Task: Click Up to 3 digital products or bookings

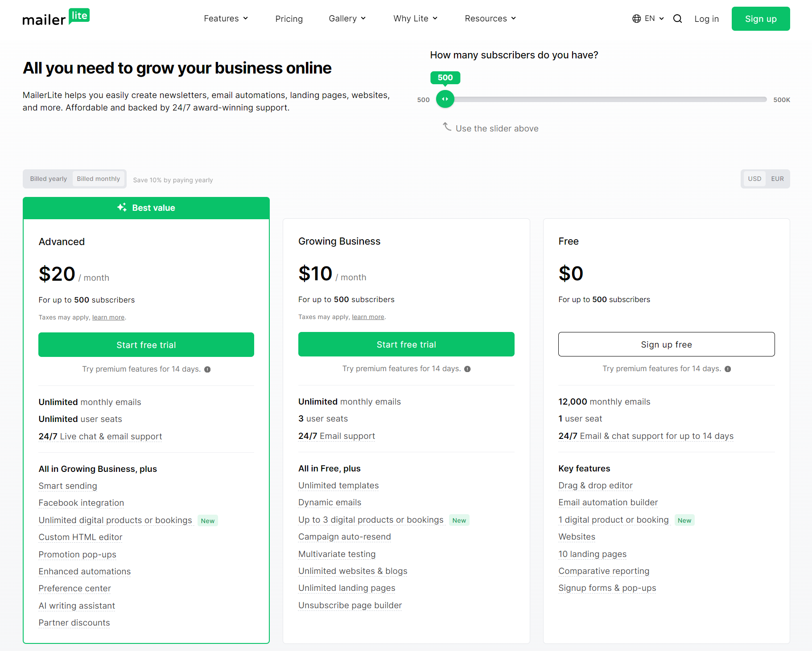Action: pyautogui.click(x=371, y=520)
